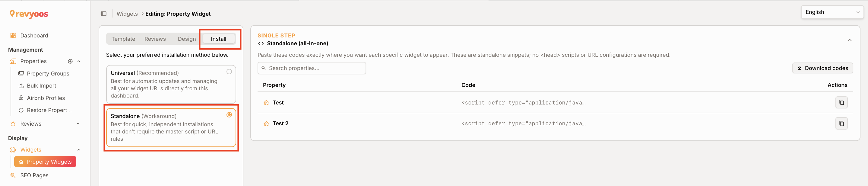The image size is (868, 186).
Task: Click the Download codes button
Action: [x=822, y=68]
